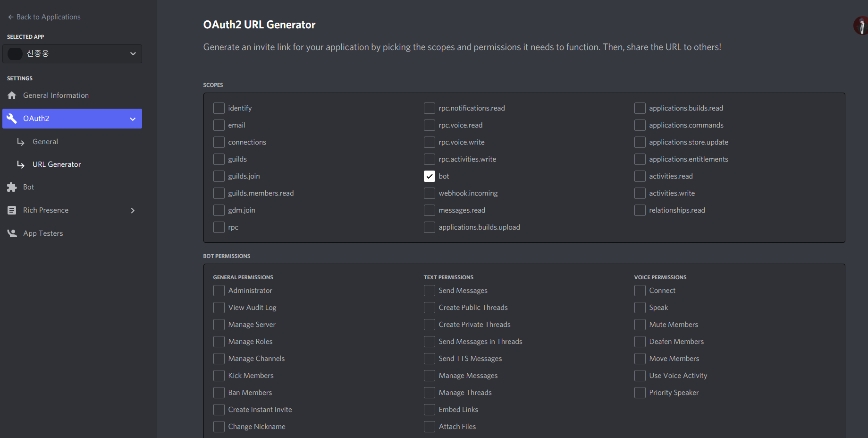Viewport: 868px width, 438px height.
Task: Collapse the OAuth2 section chevron
Action: tap(133, 119)
